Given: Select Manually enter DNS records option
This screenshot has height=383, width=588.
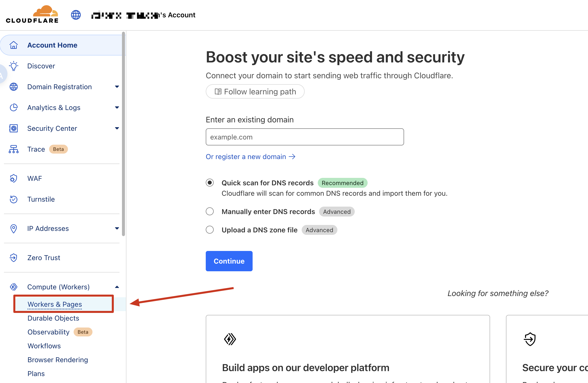Looking at the screenshot, I should (210, 212).
